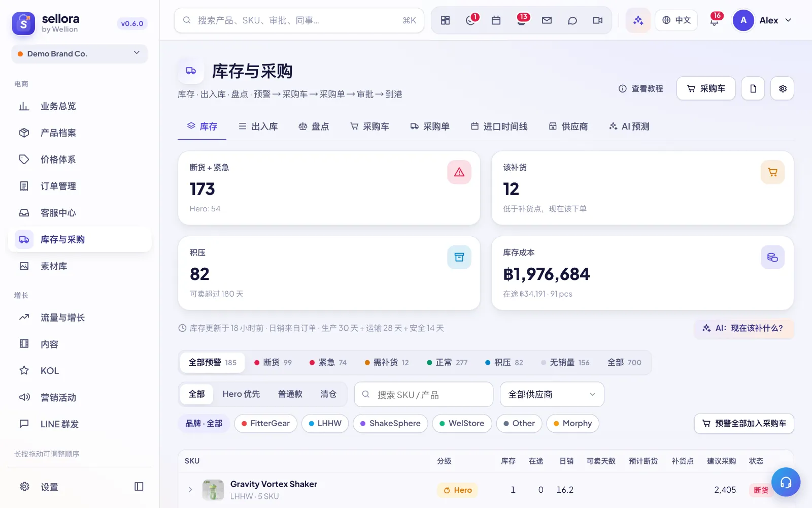Toggle FitterGear brand filter
This screenshot has height=508, width=812.
[265, 423]
